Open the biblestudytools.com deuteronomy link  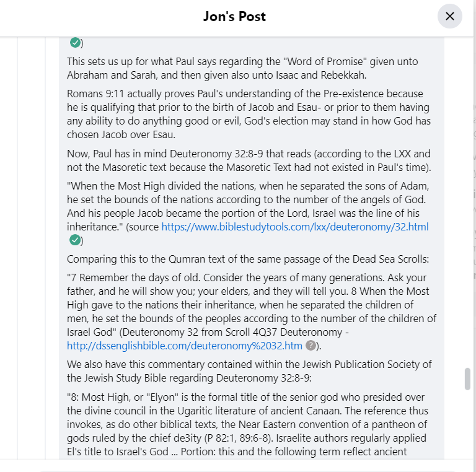point(295,227)
